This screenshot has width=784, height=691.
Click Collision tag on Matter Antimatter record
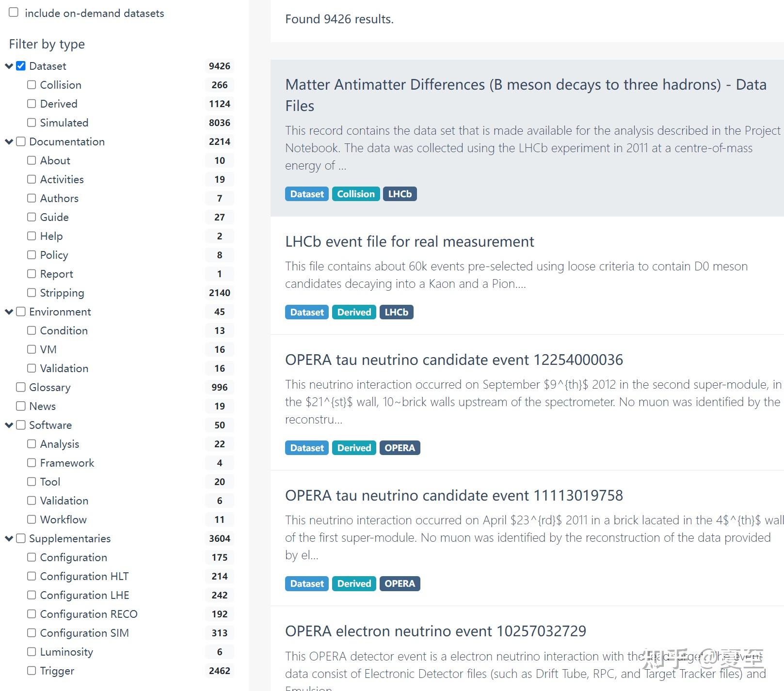point(356,194)
